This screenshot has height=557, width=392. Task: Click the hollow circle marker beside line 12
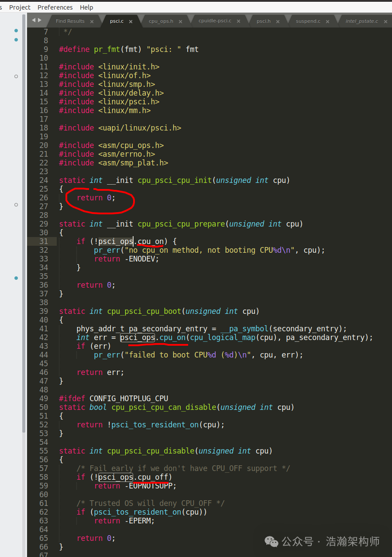16,76
